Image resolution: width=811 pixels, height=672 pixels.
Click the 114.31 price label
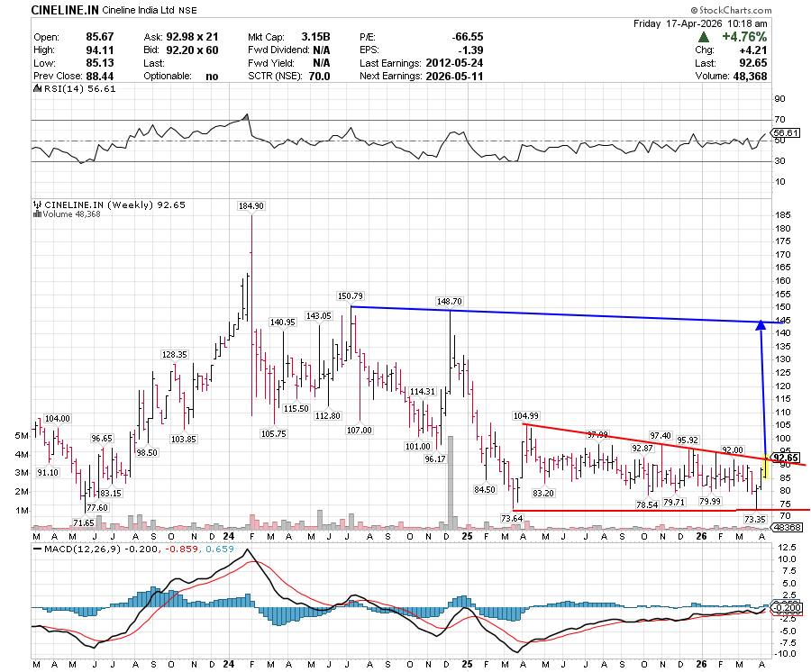[x=422, y=391]
